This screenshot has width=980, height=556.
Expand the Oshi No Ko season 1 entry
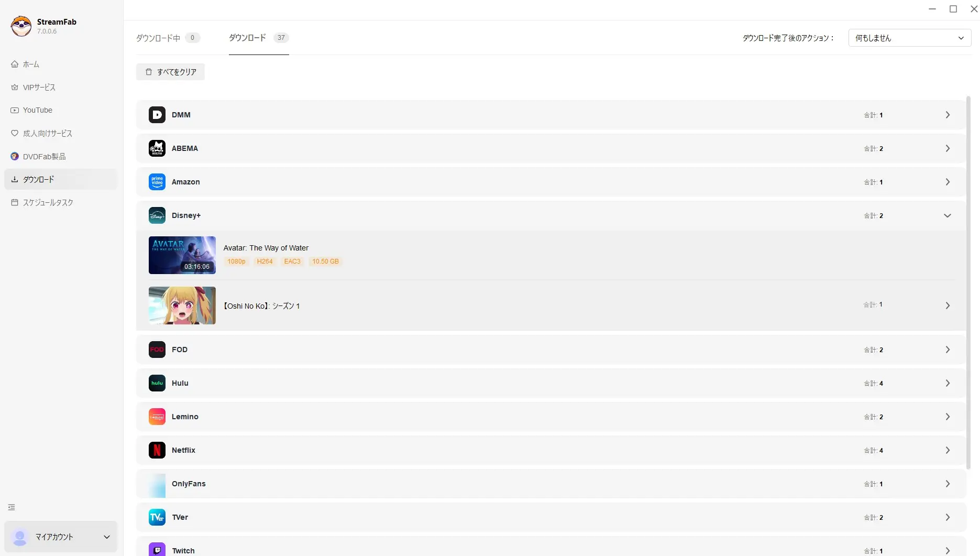point(948,306)
